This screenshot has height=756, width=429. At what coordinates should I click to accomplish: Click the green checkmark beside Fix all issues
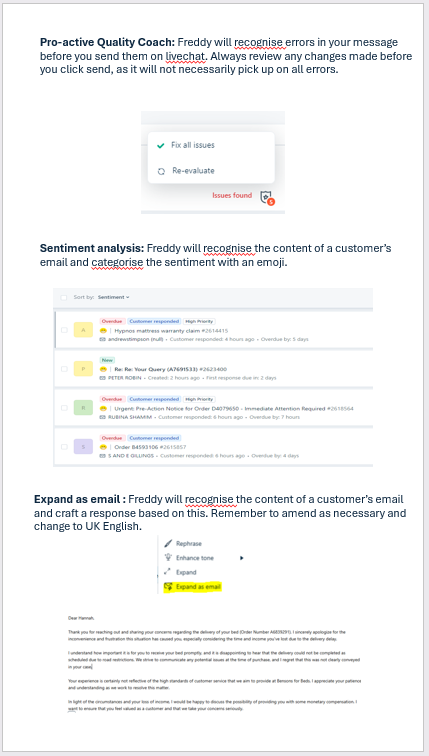pos(161,145)
